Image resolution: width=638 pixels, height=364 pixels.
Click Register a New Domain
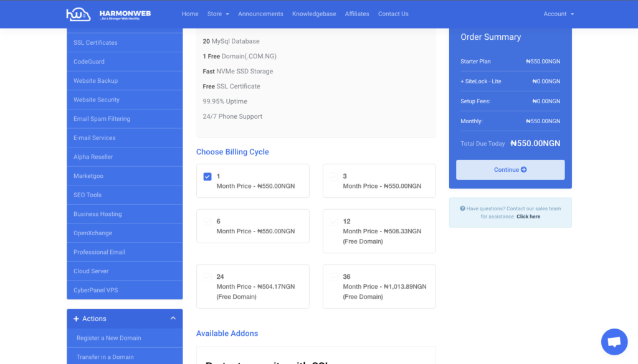coord(125,338)
